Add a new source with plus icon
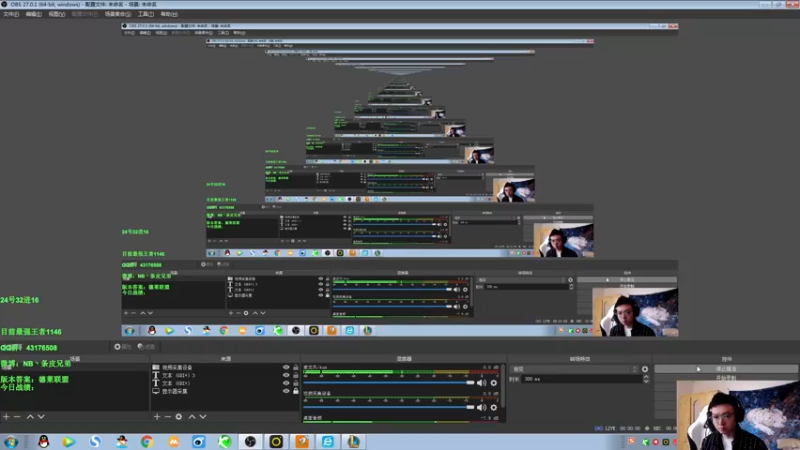The height and width of the screenshot is (450, 800). tap(157, 417)
